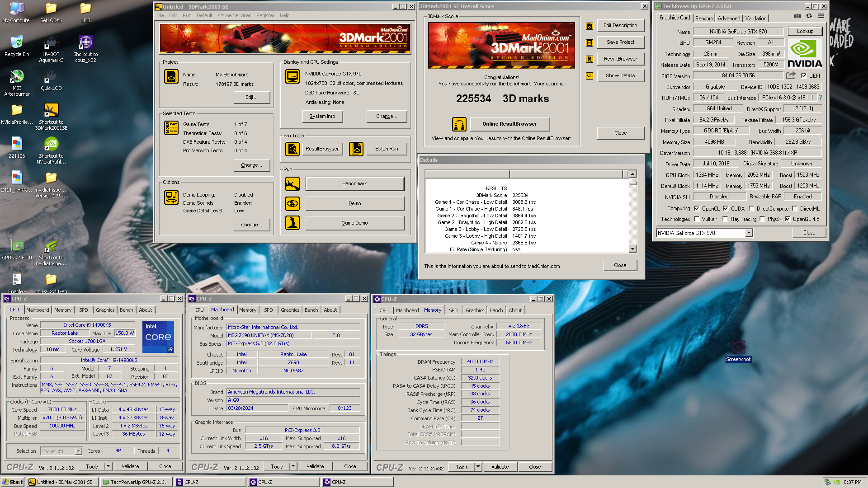Open the Recycle Bin desktop icon

[17, 46]
